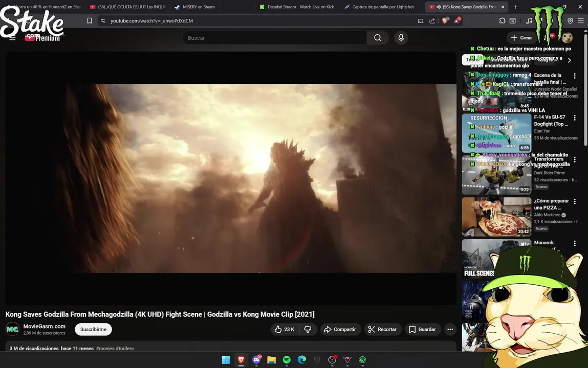Open the Brave browser hamburger menu

[581, 21]
